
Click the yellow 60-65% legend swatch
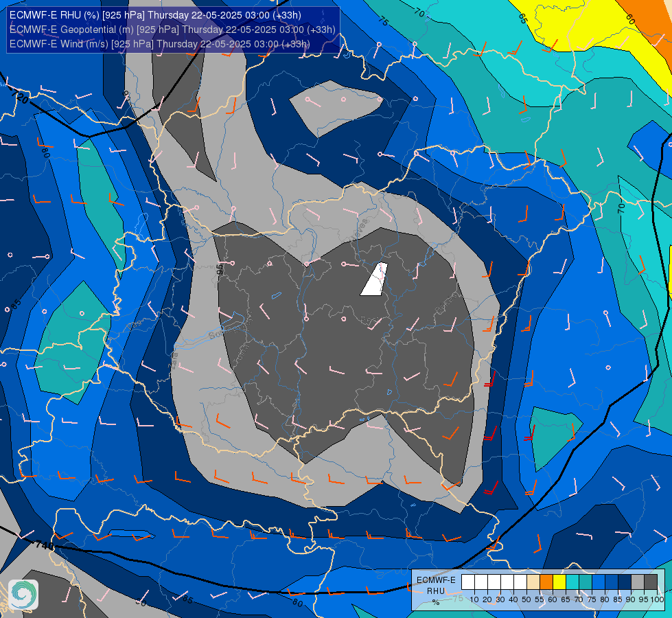559,582
